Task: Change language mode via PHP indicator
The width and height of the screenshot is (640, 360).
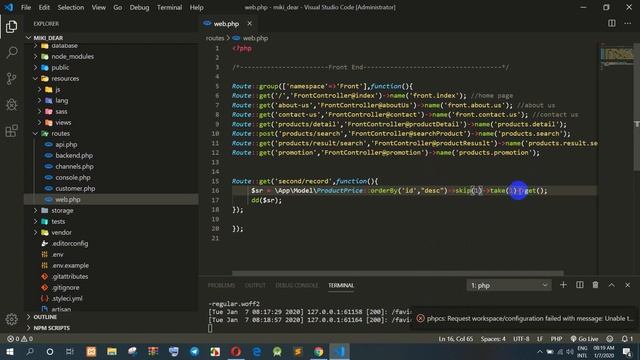Action: pos(556,339)
